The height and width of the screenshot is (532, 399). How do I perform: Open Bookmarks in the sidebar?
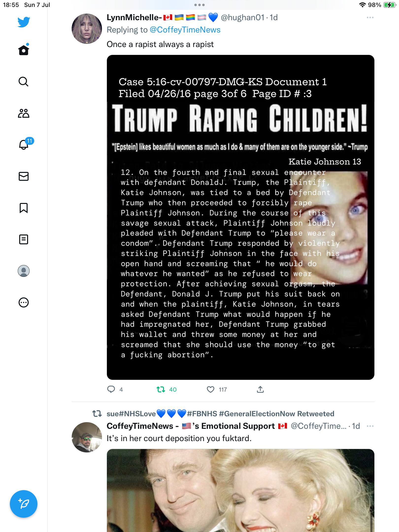click(24, 208)
